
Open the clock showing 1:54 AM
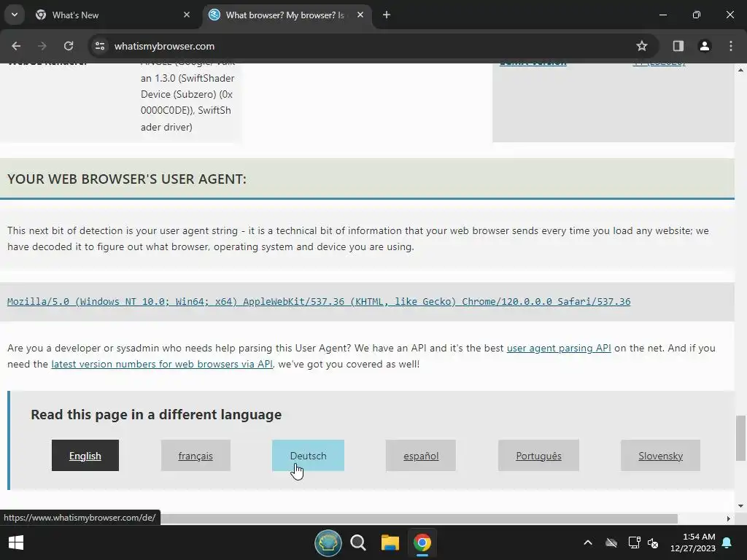(x=693, y=542)
